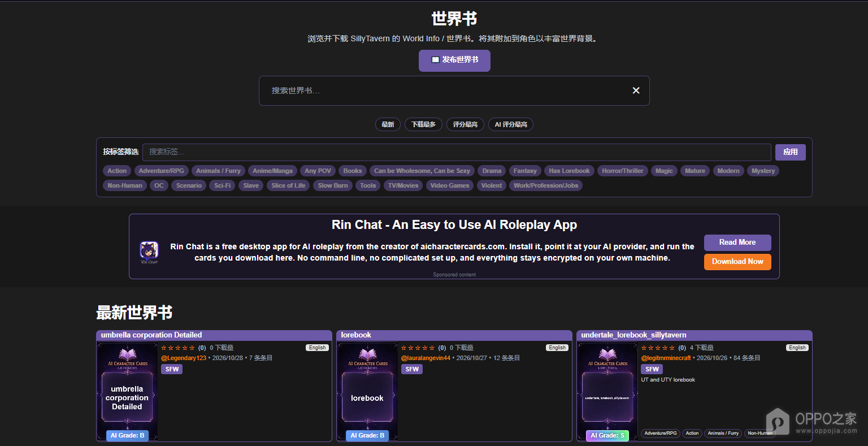The height and width of the screenshot is (446, 868).
Task: Toggle the Sci-Fi filter tag
Action: click(x=222, y=185)
